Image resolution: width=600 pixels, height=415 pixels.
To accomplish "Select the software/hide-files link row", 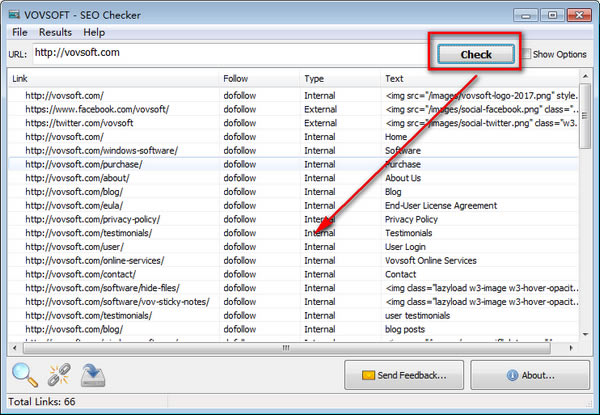I will pyautogui.click(x=293, y=288).
